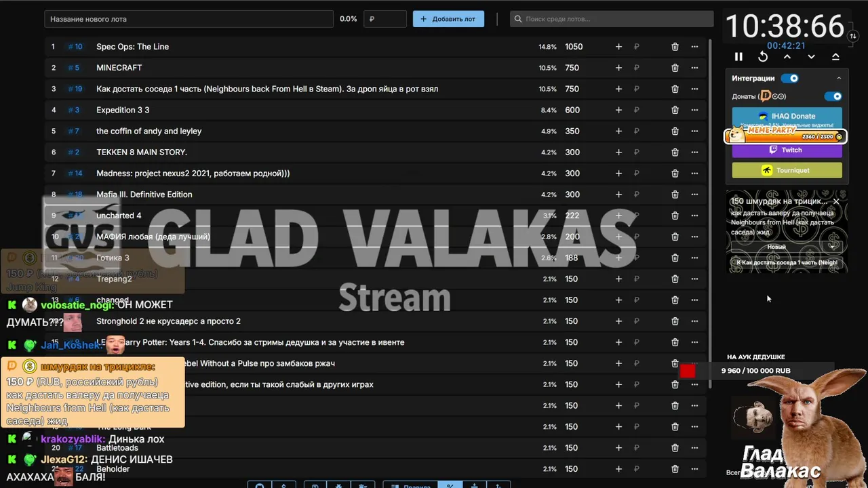The height and width of the screenshot is (488, 868).
Task: Click #10 tag on Spec Ops row
Action: [75, 47]
